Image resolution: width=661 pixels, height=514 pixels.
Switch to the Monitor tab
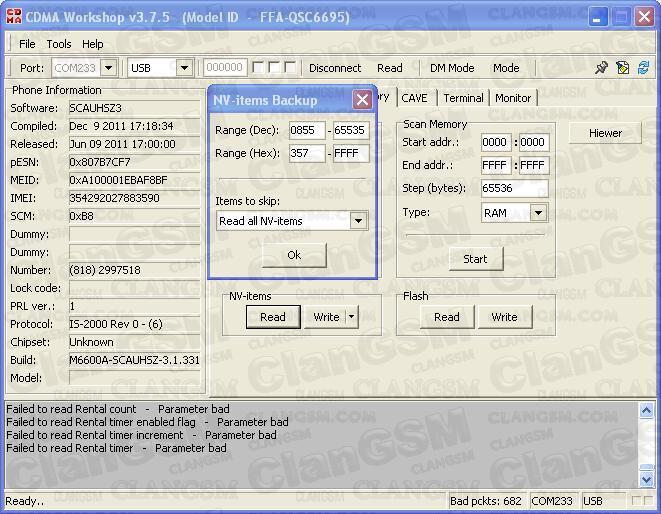pos(513,98)
